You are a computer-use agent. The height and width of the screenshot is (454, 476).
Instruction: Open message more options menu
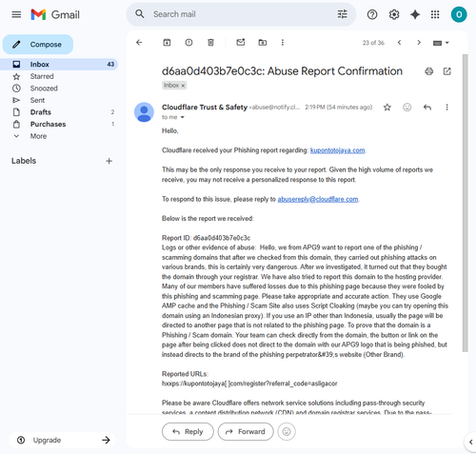(x=446, y=108)
